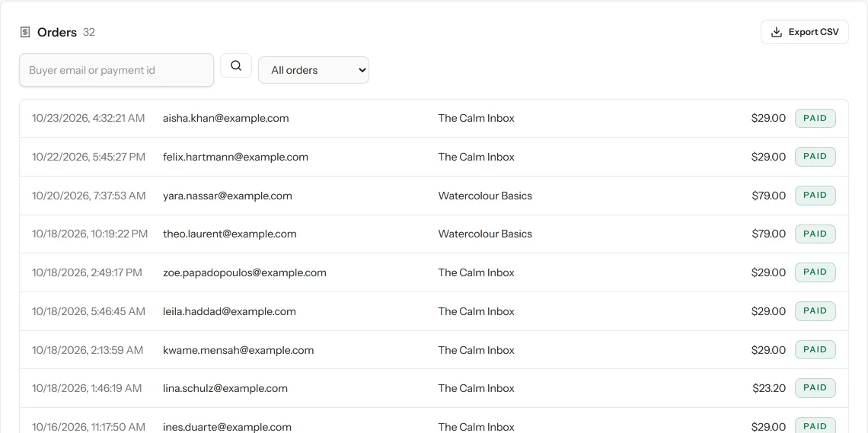Click The Calm Inbox in aisha.khan row
This screenshot has height=433, width=868.
[x=476, y=119]
